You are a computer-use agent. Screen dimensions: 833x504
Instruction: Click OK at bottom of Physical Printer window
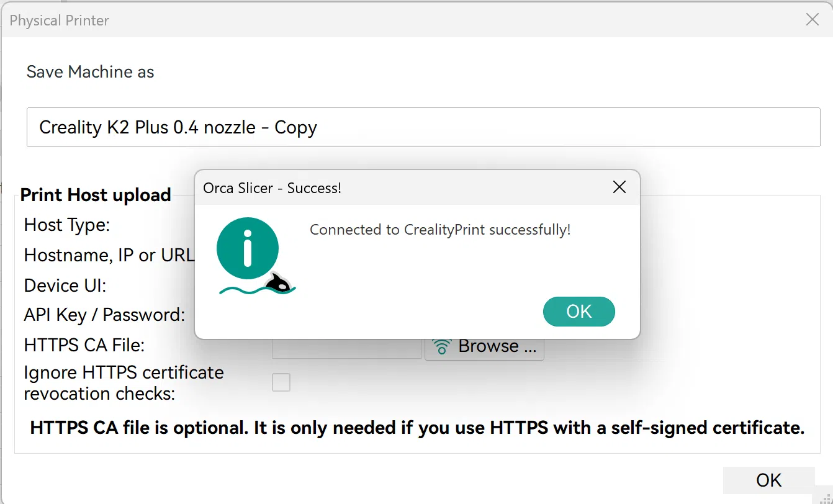point(768,480)
